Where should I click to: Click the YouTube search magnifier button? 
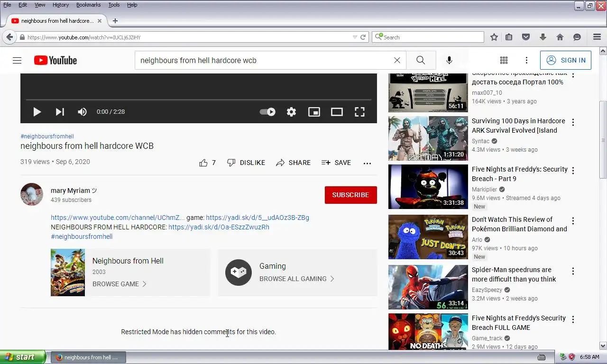point(421,60)
